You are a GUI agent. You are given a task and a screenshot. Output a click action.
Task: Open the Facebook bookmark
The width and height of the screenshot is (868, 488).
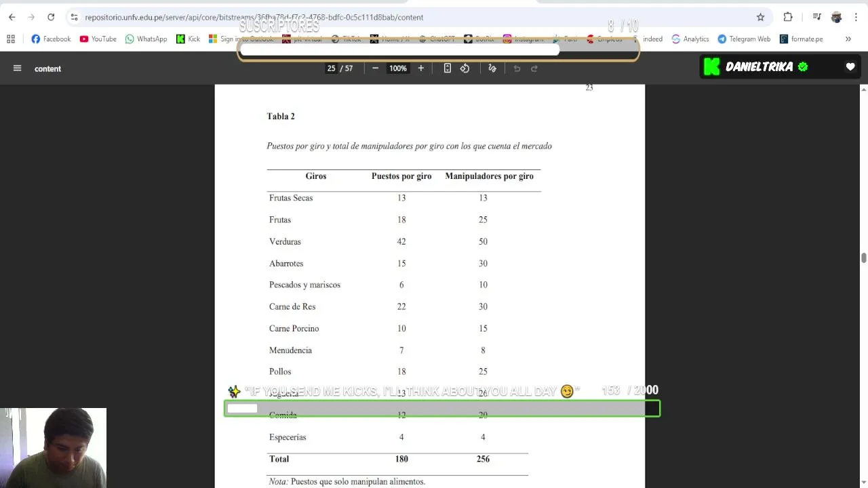tap(51, 39)
